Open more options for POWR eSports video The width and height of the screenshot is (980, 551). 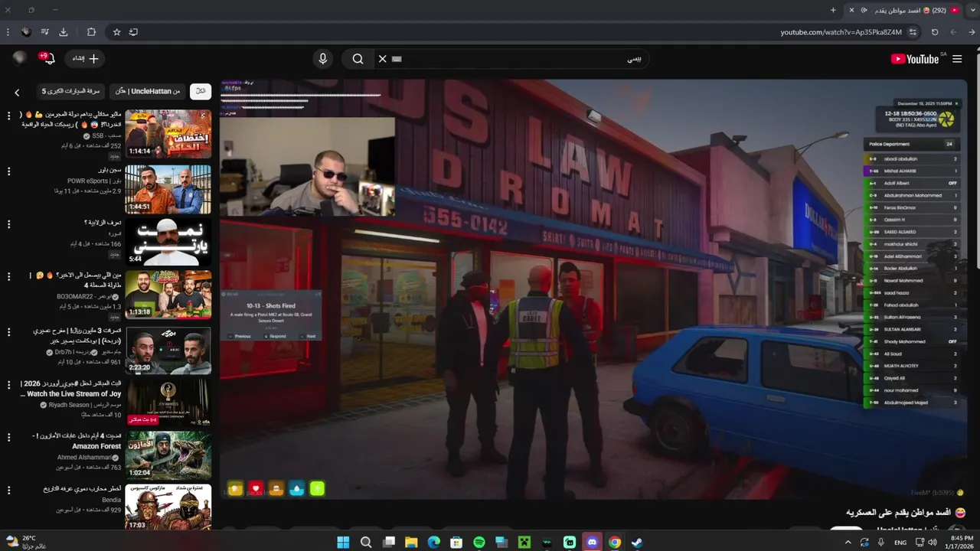coord(9,171)
